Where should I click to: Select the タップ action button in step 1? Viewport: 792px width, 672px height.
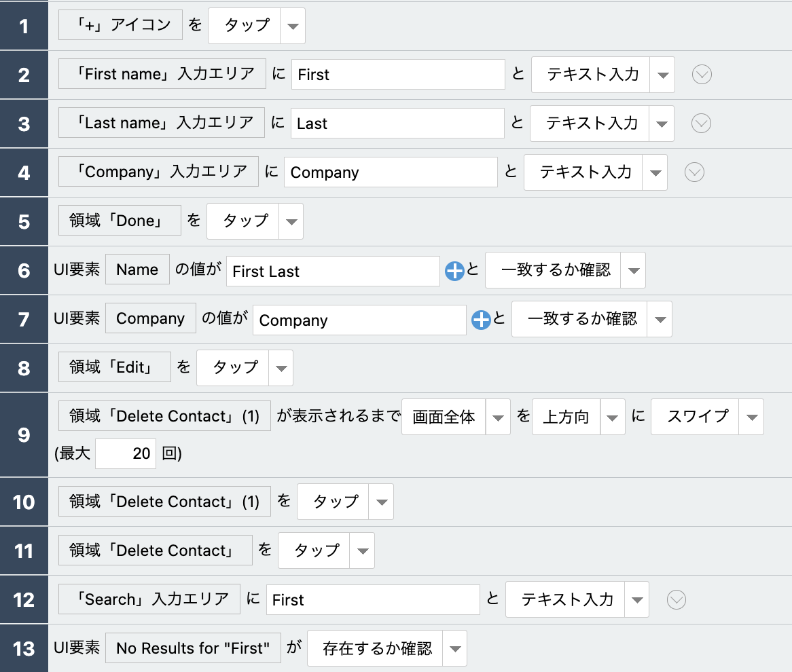point(245,26)
